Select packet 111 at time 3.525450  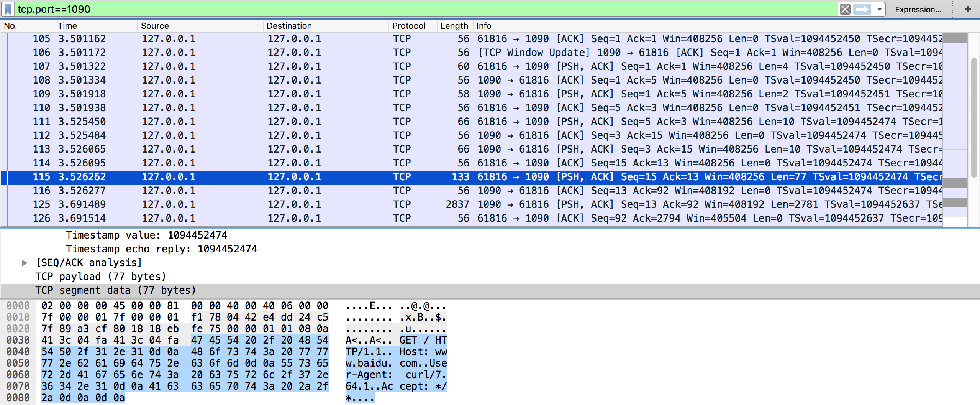tap(472, 122)
